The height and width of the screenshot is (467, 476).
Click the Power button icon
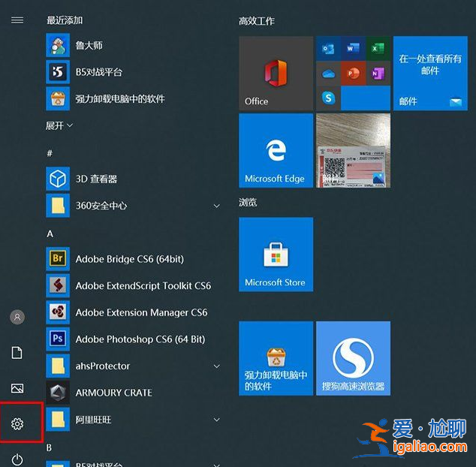[17, 459]
